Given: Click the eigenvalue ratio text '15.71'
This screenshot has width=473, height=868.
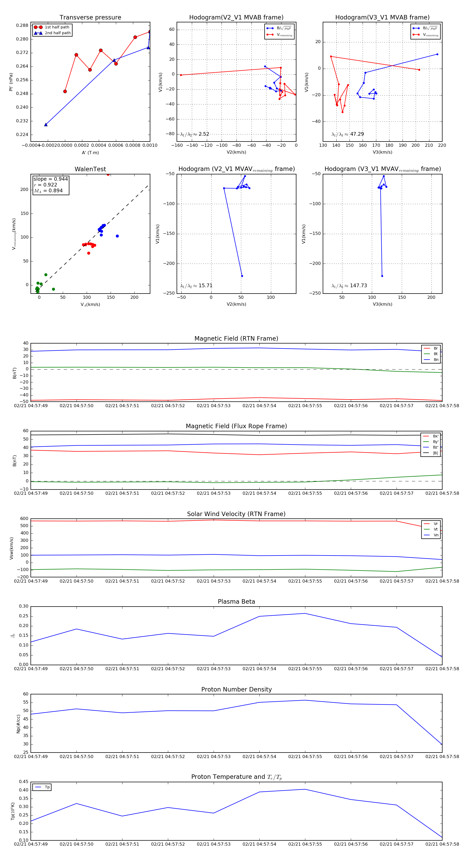Looking at the screenshot, I should click(205, 286).
